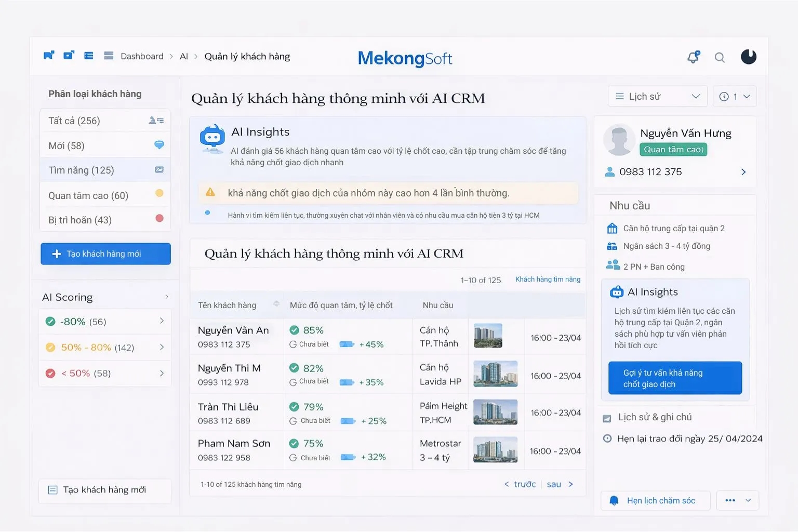Screen dimensions: 798x532
Task: Toggle the 'Mới' category diamond indicator
Action: (159, 145)
